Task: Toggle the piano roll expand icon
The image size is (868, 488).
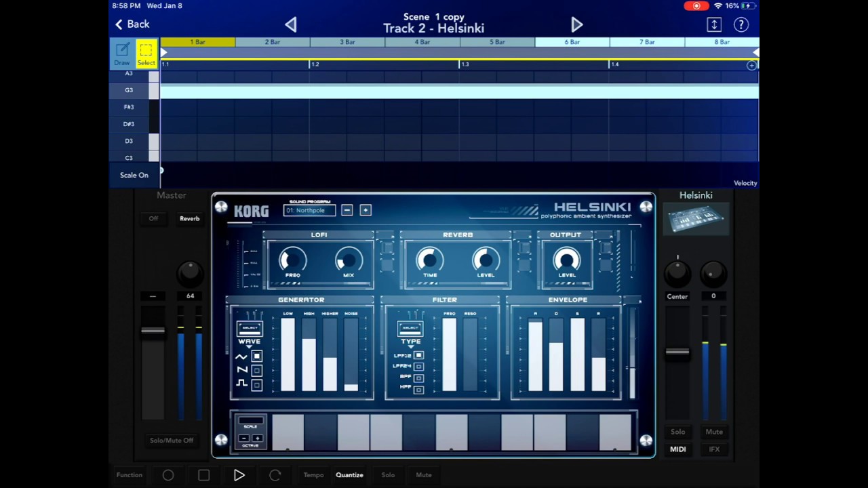Action: [714, 24]
